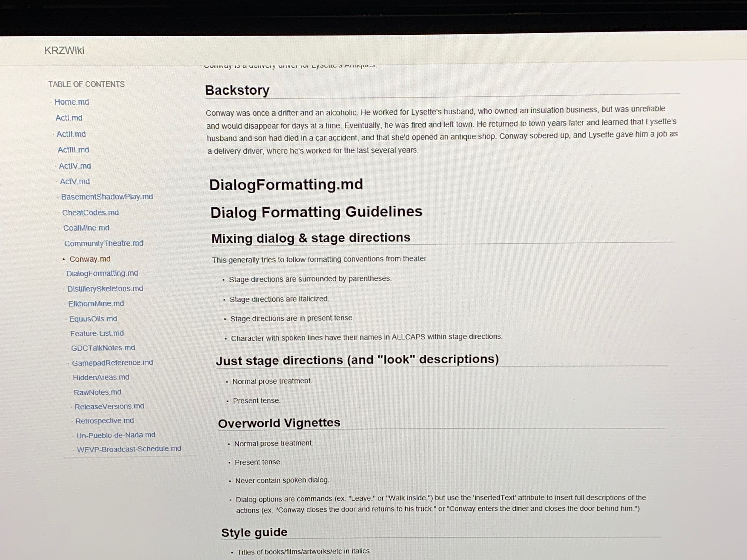Open Home.md in table of contents
The image size is (747, 560).
[72, 102]
